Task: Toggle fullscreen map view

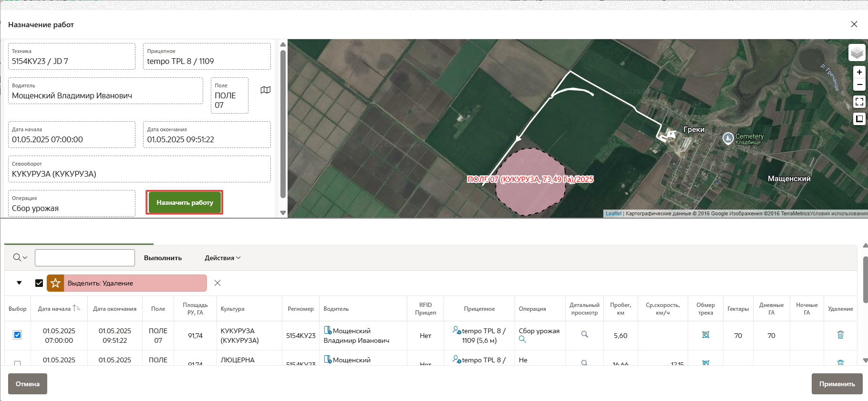Action: (x=859, y=102)
